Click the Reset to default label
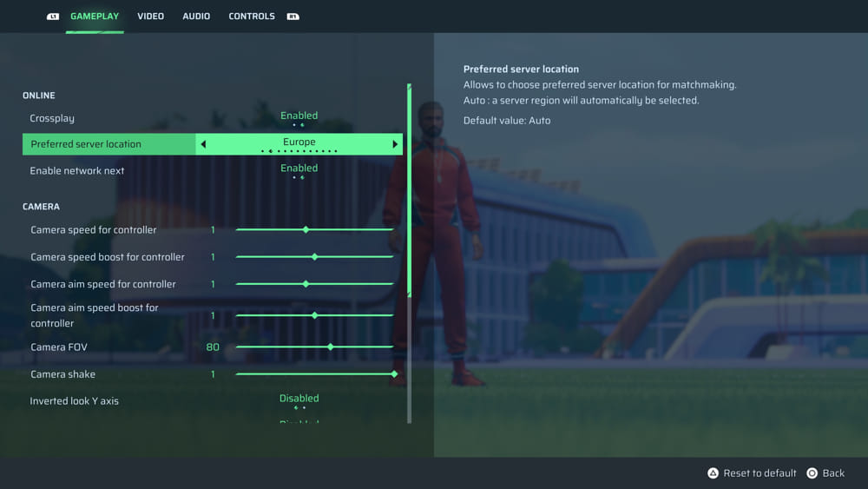This screenshot has width=868, height=489. 759,473
